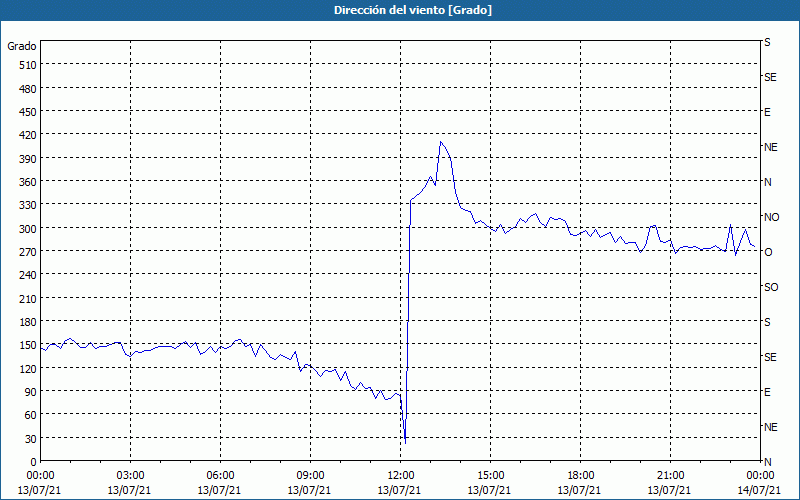The image size is (800, 500).
Task: Click the 120 degree axis label
Action: [x=28, y=369]
